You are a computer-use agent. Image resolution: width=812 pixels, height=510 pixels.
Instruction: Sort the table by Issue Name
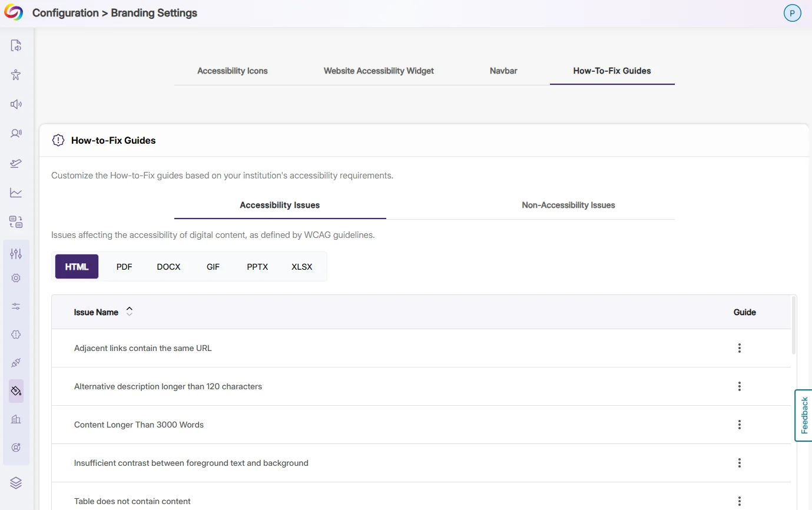click(x=129, y=312)
